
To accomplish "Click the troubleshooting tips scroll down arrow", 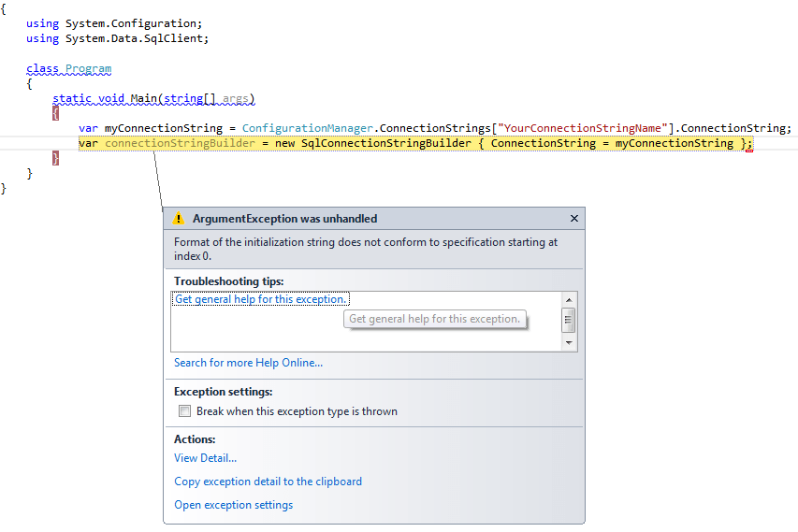I will coord(569,343).
